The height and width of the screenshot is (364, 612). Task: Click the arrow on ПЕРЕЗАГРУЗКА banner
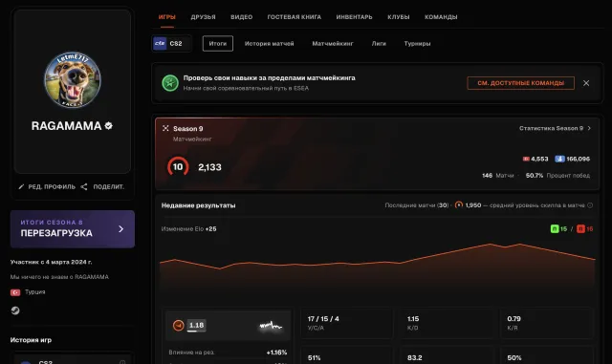click(x=121, y=229)
